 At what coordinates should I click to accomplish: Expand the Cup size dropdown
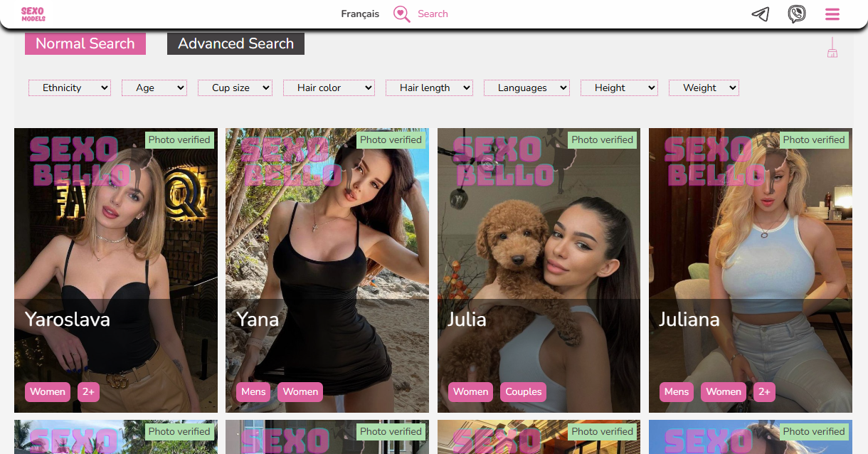(x=235, y=88)
